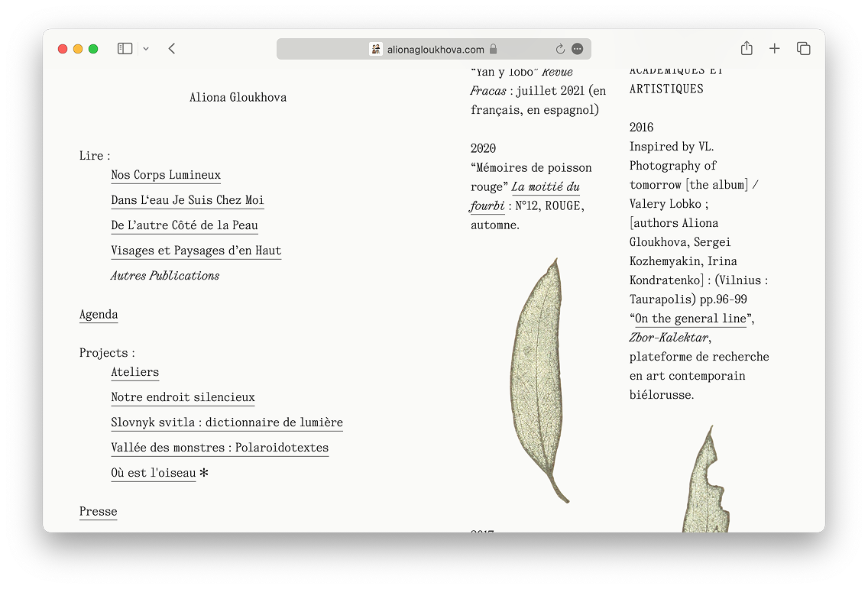868x589 pixels.
Task: Follow the On the general line link
Action: tap(691, 319)
